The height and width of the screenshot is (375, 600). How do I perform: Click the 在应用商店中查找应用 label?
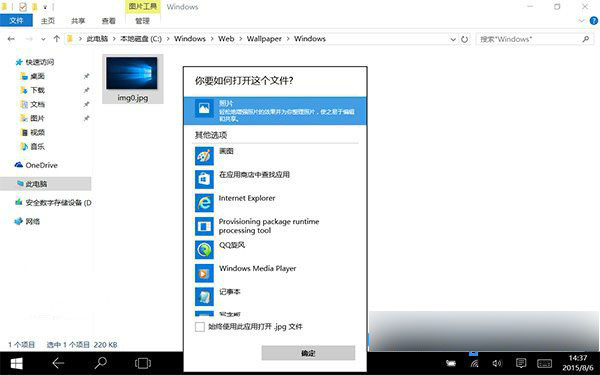coord(254,174)
